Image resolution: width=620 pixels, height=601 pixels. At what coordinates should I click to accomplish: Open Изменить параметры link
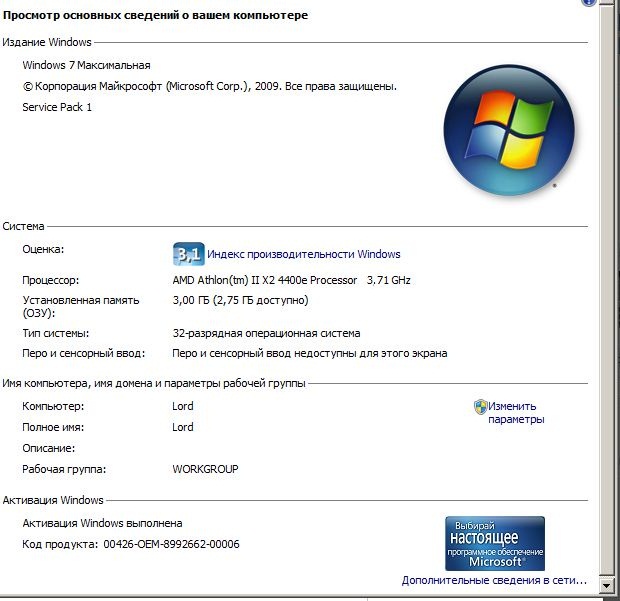tap(516, 413)
